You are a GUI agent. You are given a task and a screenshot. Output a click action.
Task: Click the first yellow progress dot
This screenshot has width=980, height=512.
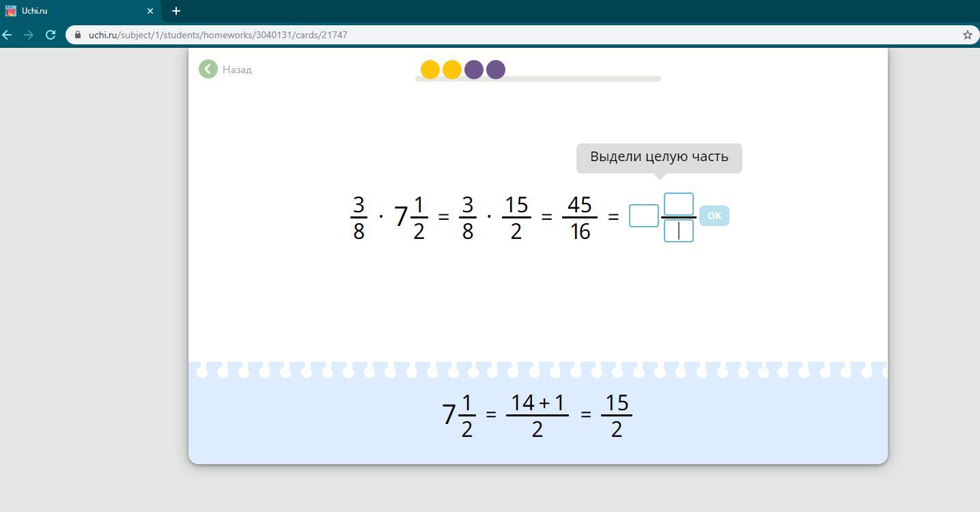tap(430, 70)
